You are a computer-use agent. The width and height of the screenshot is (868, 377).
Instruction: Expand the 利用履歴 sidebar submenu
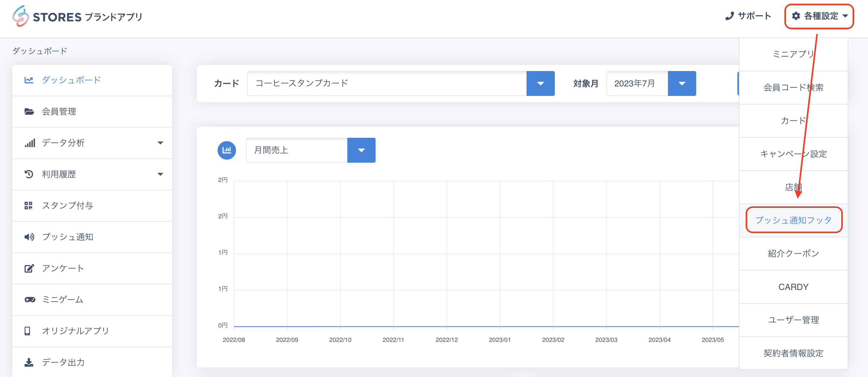pos(160,174)
